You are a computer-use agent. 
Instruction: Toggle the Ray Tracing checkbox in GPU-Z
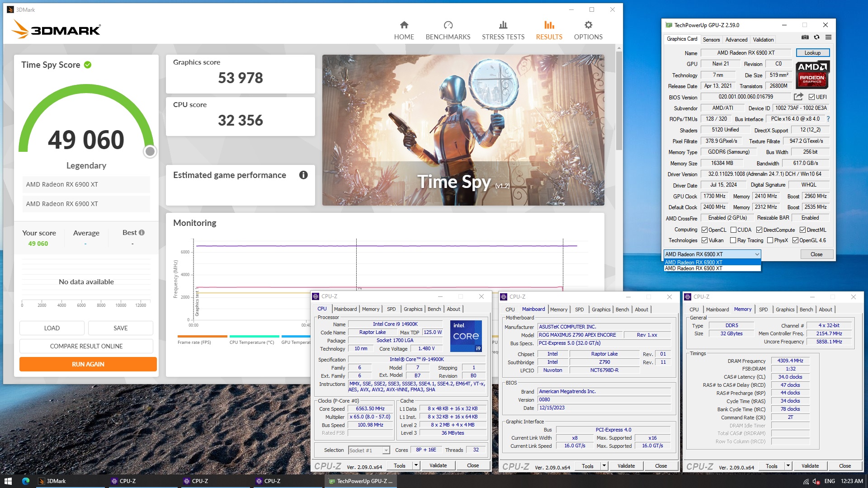(733, 240)
